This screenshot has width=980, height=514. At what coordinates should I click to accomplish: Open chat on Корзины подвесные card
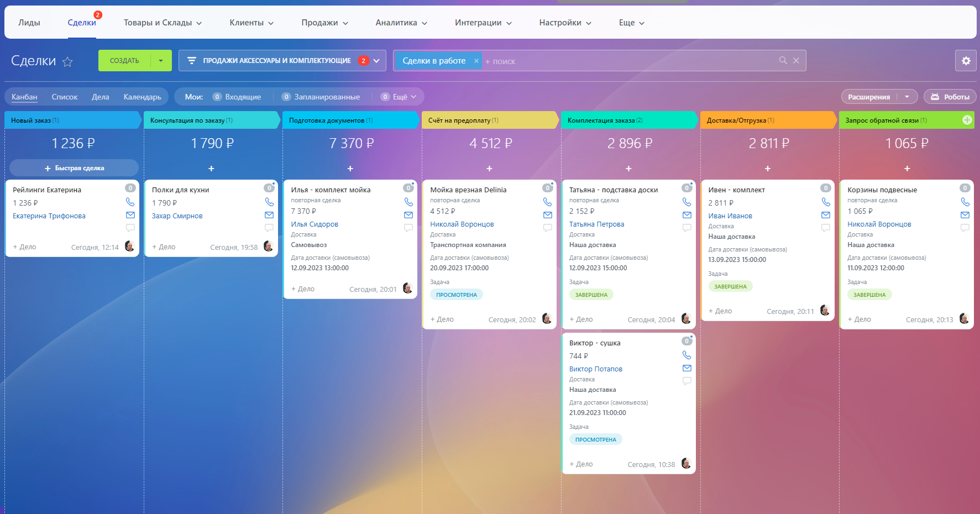click(x=965, y=228)
